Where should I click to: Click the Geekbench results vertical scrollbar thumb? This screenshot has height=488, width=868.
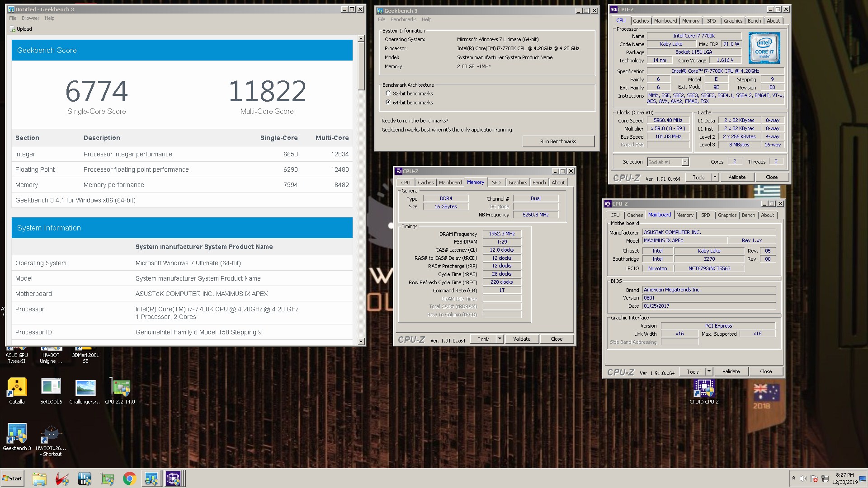361,66
